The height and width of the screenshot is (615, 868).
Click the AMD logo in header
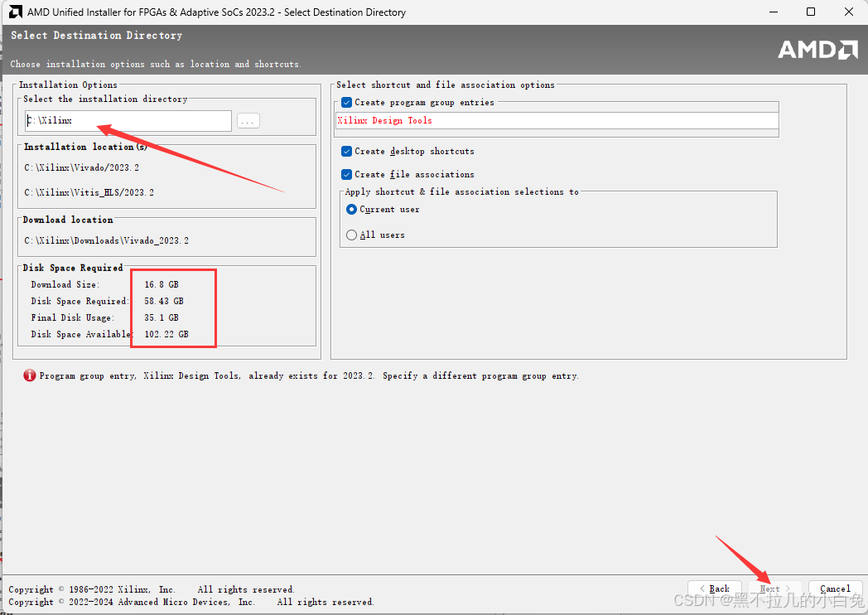click(817, 50)
